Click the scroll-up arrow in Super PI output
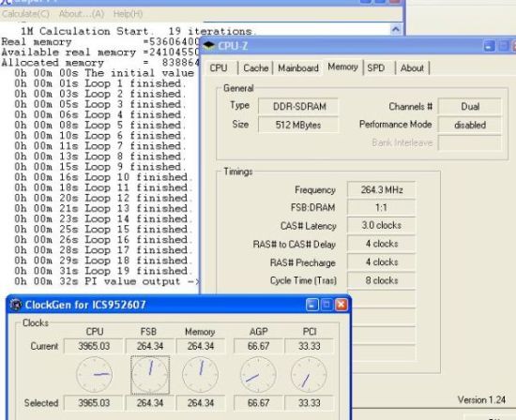Viewport: 516px width, 420px height. click(x=396, y=30)
